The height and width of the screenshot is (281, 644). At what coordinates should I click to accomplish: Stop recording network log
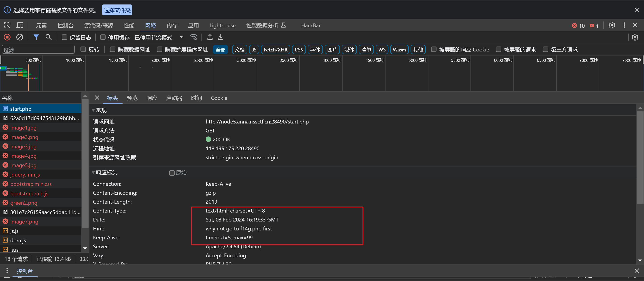tap(7, 37)
